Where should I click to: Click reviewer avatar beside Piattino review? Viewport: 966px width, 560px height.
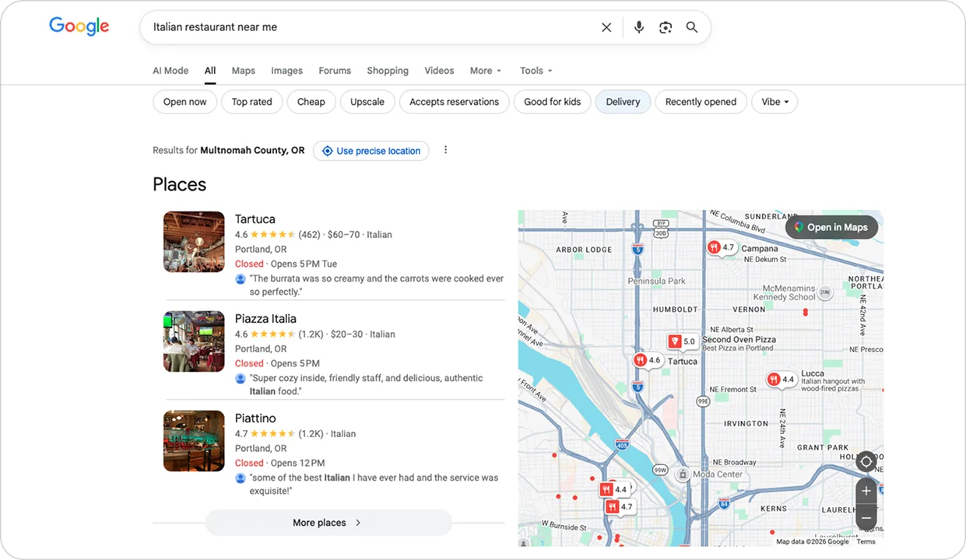[241, 478]
